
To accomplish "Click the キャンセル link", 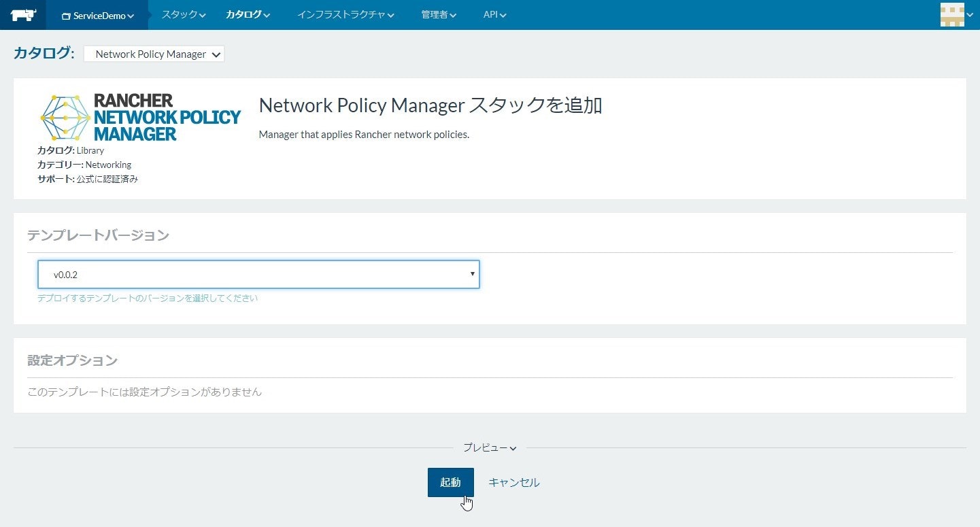I will tap(514, 482).
